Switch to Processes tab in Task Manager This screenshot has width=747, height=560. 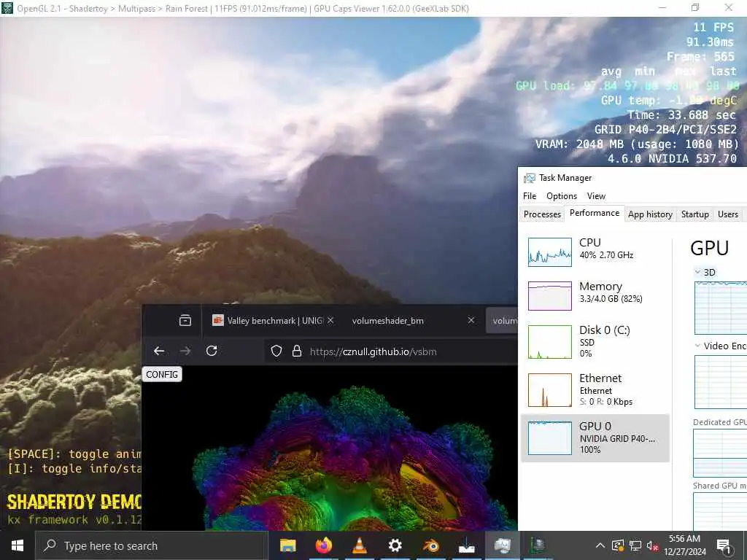pyautogui.click(x=542, y=214)
